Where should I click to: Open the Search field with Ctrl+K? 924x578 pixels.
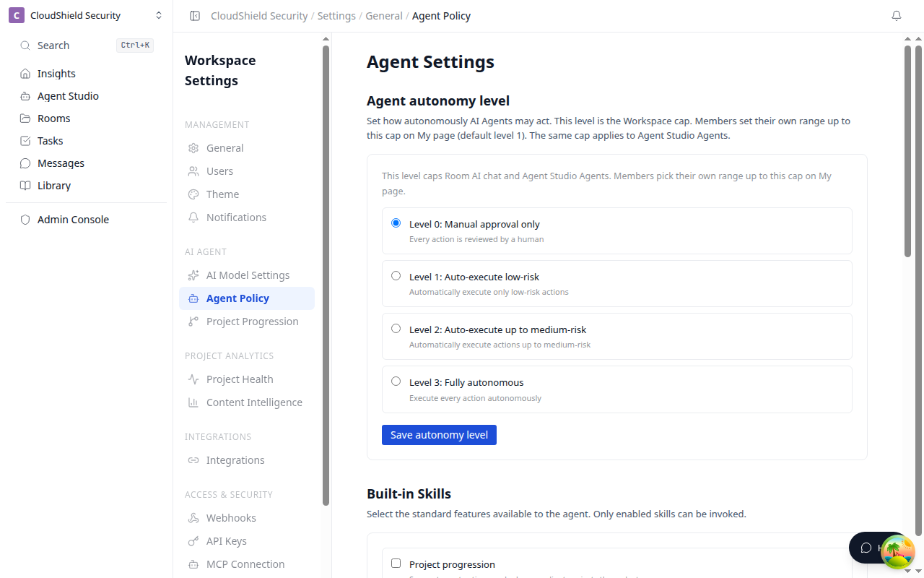(87, 46)
